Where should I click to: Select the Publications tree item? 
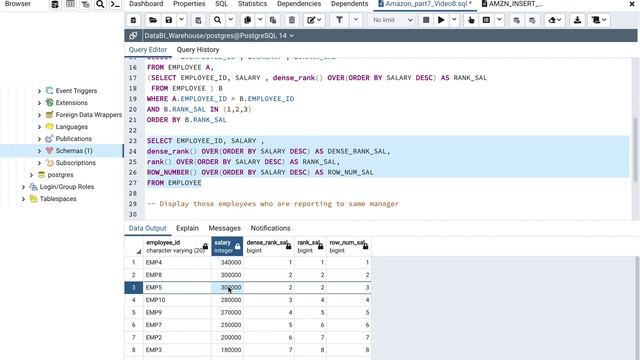73,139
